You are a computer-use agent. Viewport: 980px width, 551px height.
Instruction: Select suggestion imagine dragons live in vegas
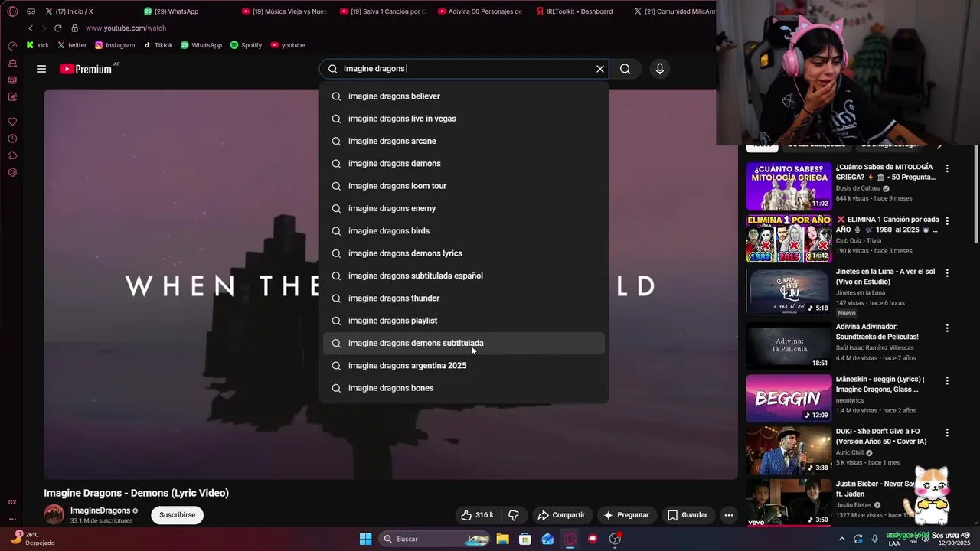(464, 119)
